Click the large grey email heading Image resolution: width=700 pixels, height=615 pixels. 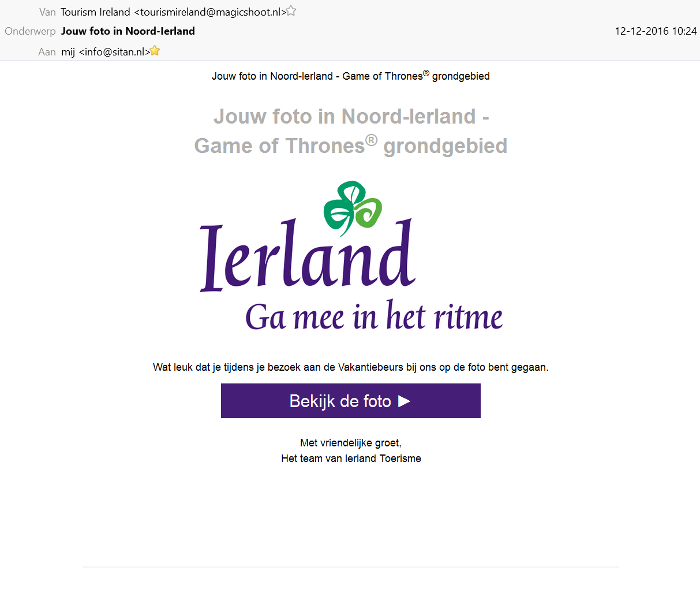[x=351, y=131]
